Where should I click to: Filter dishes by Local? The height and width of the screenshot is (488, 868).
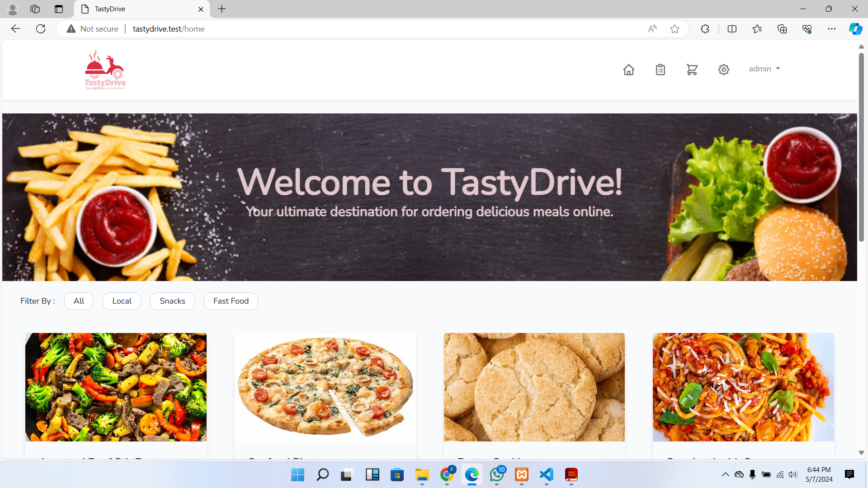(122, 301)
